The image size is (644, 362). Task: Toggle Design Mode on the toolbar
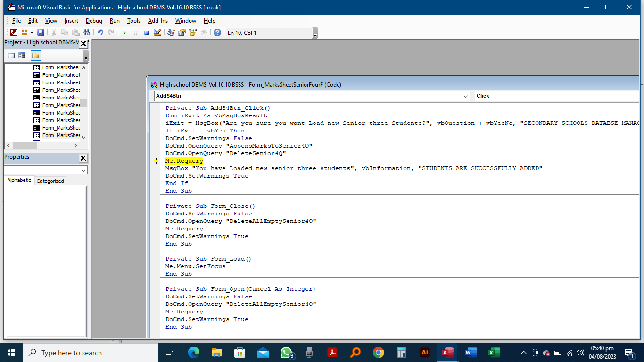click(x=157, y=32)
